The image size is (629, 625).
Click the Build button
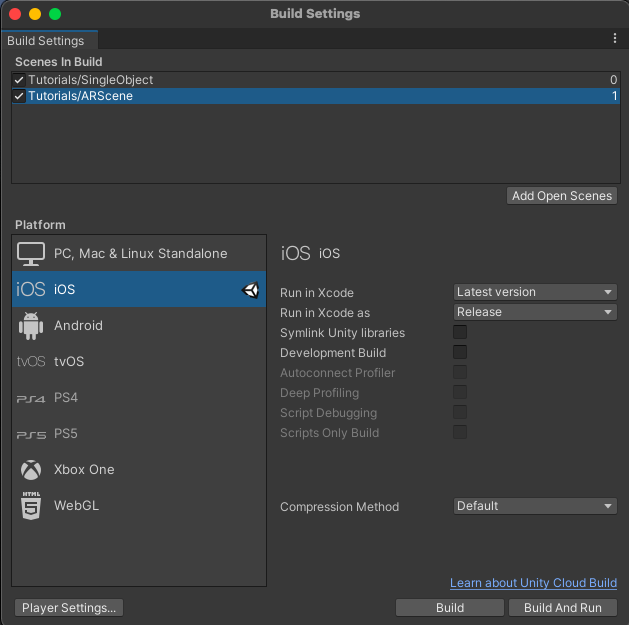(x=450, y=608)
